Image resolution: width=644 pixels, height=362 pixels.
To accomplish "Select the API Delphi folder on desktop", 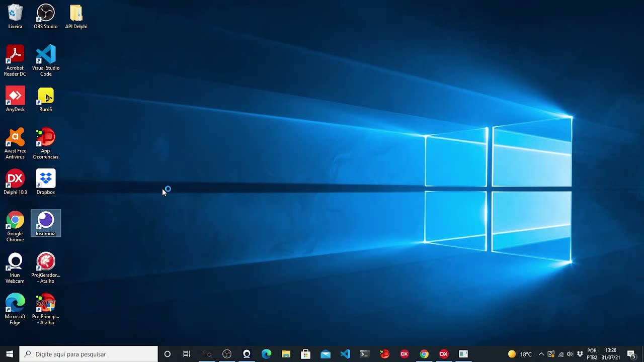I will coord(76,17).
